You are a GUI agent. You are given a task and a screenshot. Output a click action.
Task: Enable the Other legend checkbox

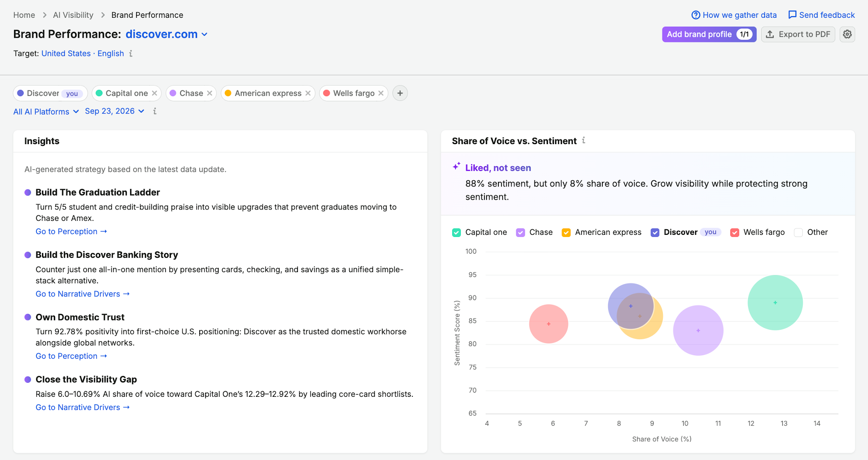coord(798,232)
